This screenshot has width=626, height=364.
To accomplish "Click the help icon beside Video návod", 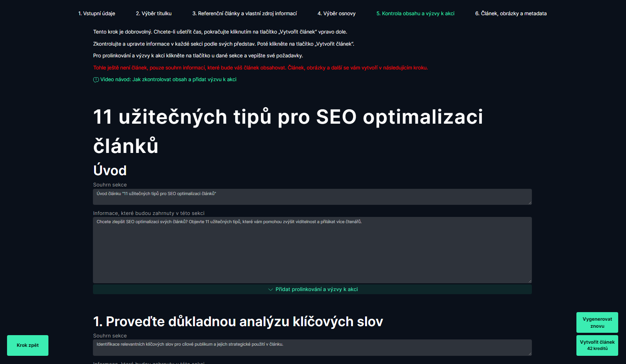I will (96, 80).
